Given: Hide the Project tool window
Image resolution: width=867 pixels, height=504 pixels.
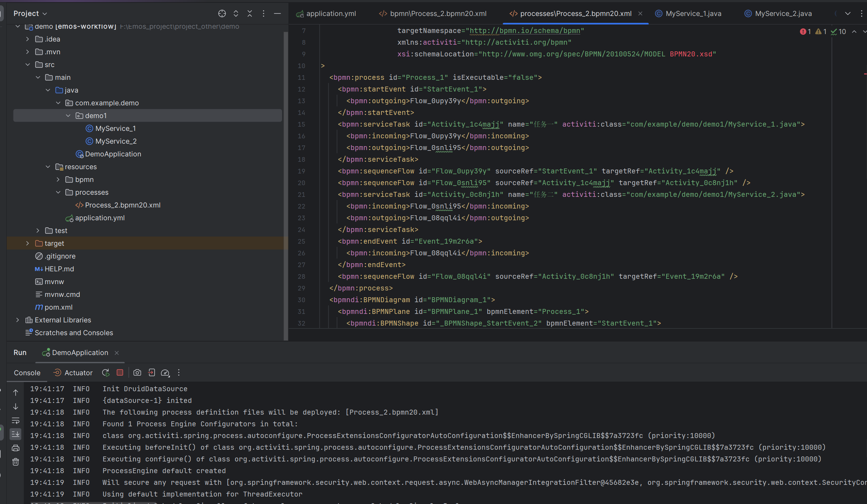Looking at the screenshot, I should pos(277,13).
